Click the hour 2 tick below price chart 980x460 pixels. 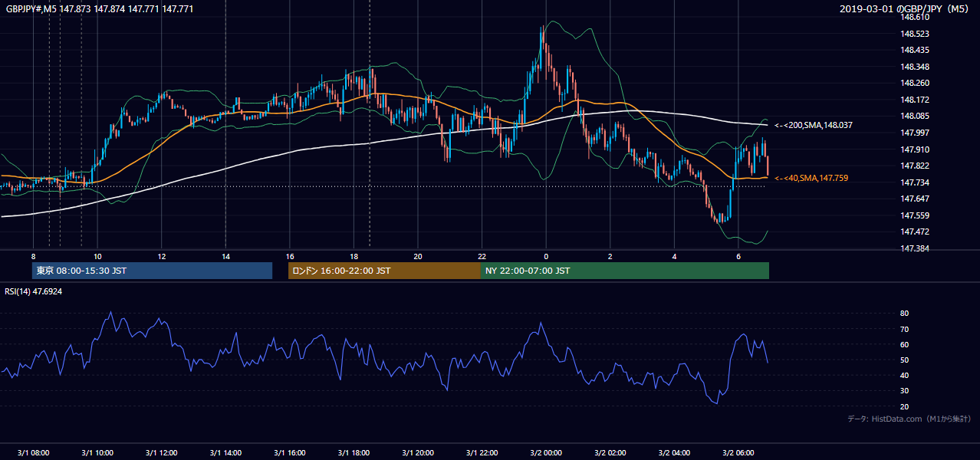(x=610, y=256)
